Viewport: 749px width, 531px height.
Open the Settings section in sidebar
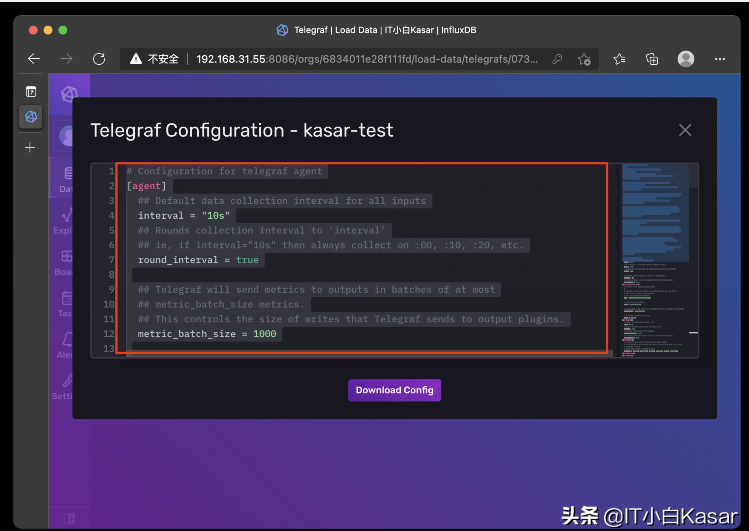point(63,387)
